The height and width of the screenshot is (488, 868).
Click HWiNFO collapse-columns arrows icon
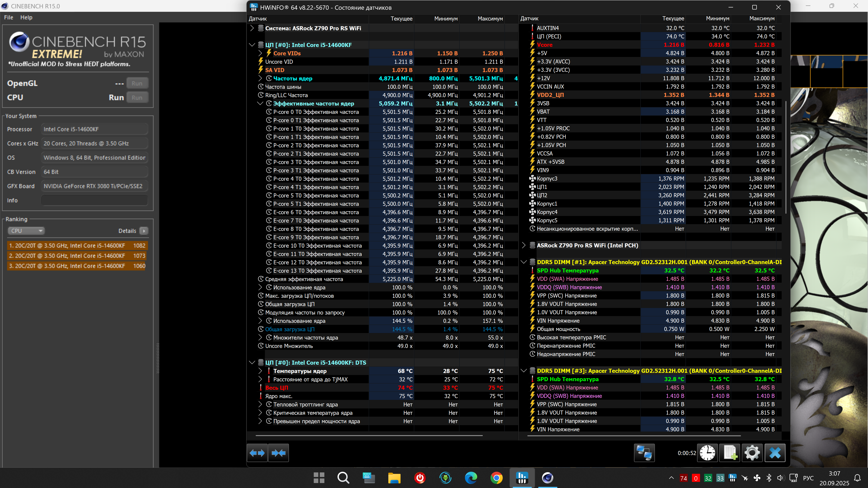[x=278, y=453]
